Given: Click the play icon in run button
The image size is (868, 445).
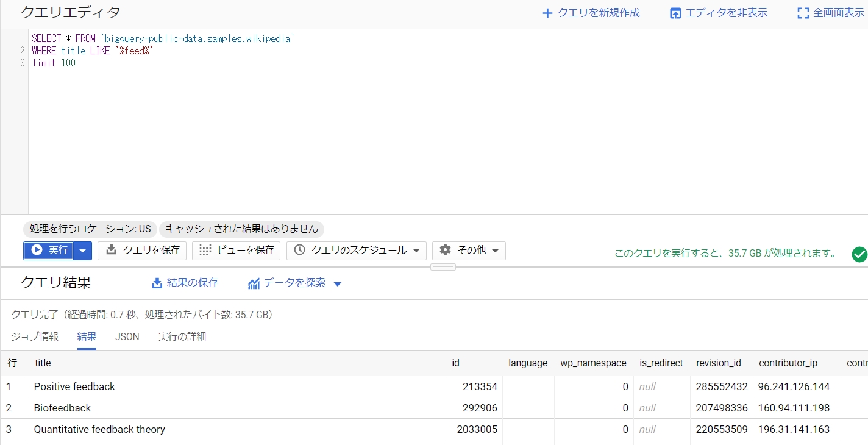Looking at the screenshot, I should pyautogui.click(x=37, y=250).
